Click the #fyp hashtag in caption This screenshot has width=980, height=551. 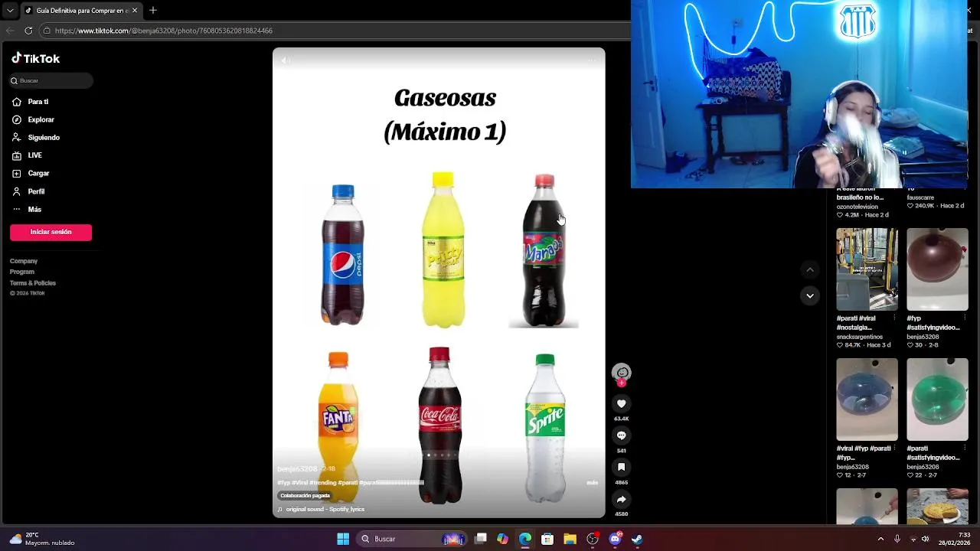(283, 483)
